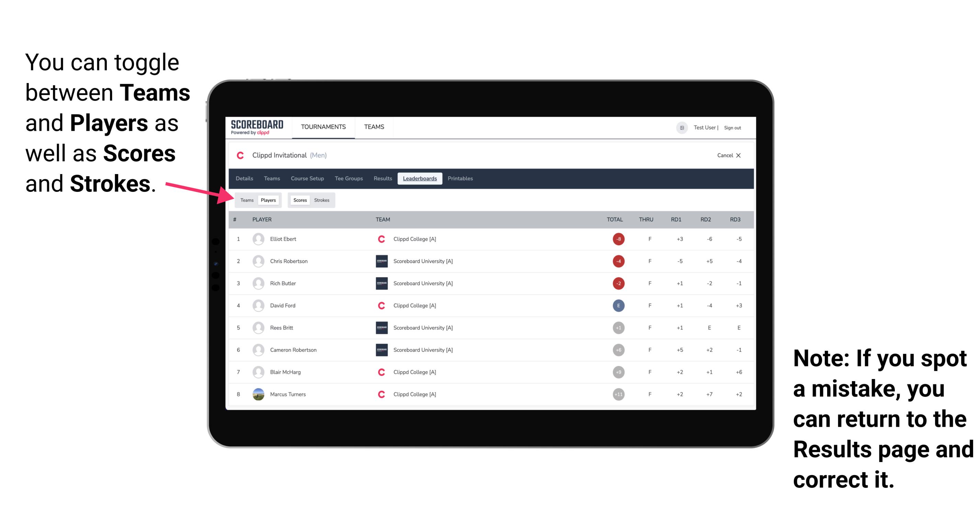Viewport: 980px width, 527px height.
Task: Click the Cancel X button top right
Action: pos(728,154)
